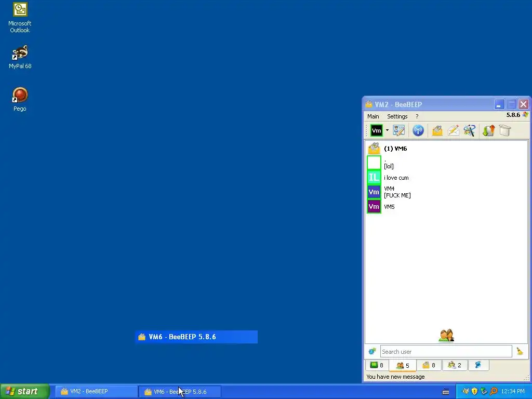Click the Windows flag icon beside 5.8.6
The height and width of the screenshot is (399, 532).
(x=525, y=115)
